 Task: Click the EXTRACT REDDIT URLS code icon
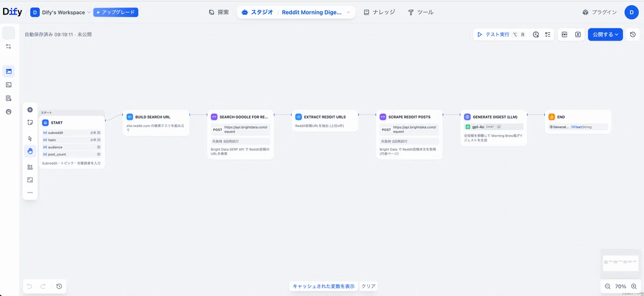pos(298,116)
